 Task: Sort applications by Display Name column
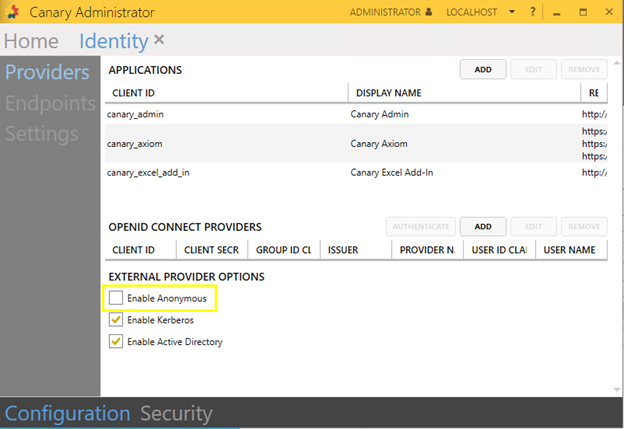point(465,93)
